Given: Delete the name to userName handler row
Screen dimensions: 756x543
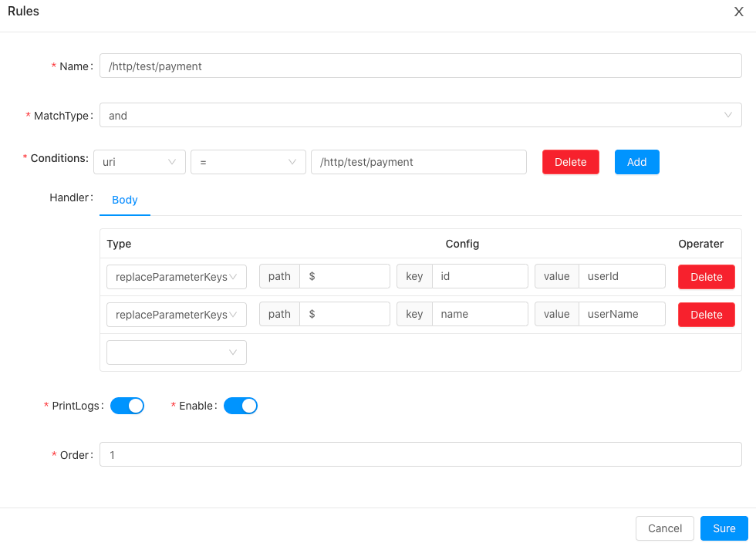Looking at the screenshot, I should coord(706,315).
